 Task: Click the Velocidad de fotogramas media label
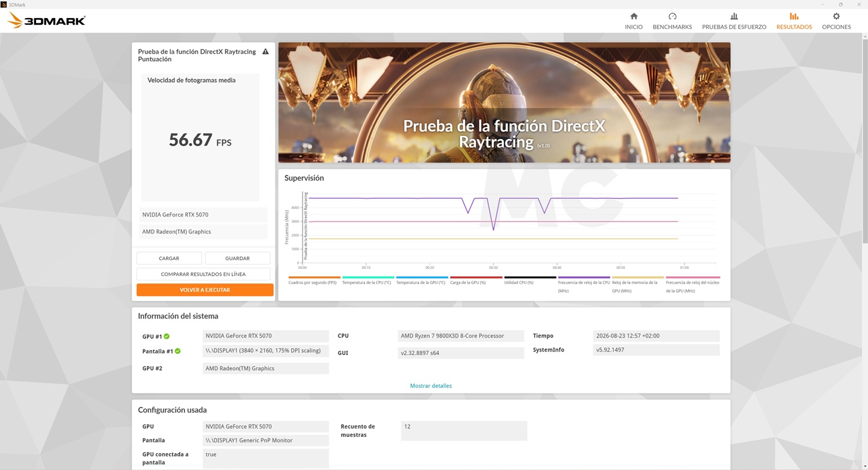click(x=191, y=80)
